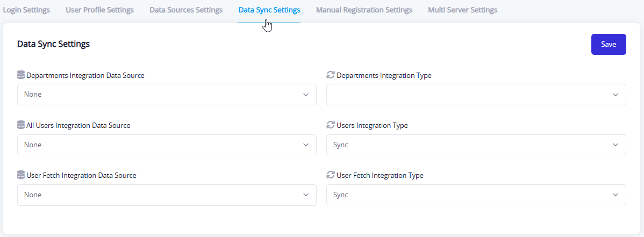Switch to the Multi Server Settings tab
The height and width of the screenshot is (237, 644).
462,10
